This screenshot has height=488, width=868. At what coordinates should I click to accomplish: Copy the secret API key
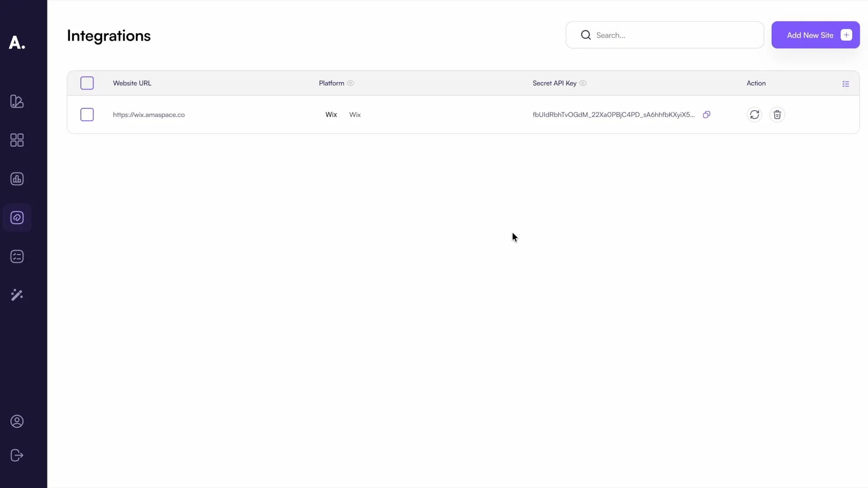tap(707, 115)
